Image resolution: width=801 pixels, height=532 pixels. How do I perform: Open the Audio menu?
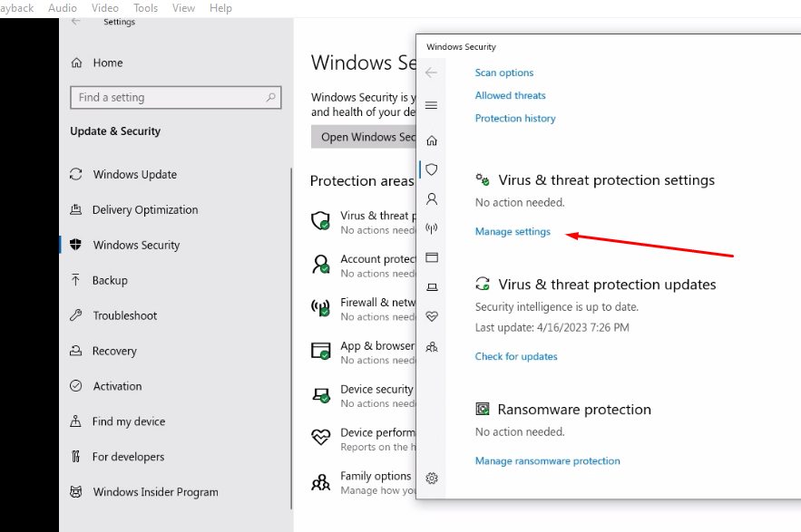pos(63,8)
